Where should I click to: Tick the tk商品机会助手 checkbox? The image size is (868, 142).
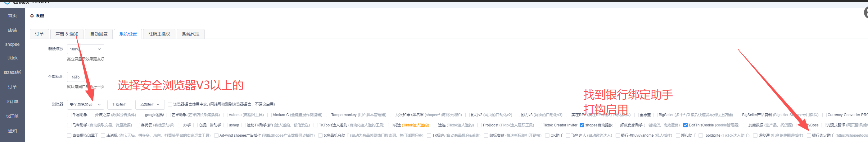point(320,135)
